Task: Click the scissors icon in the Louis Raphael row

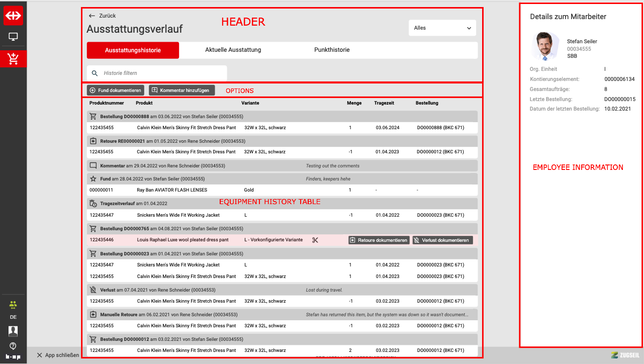Action: [x=315, y=240]
